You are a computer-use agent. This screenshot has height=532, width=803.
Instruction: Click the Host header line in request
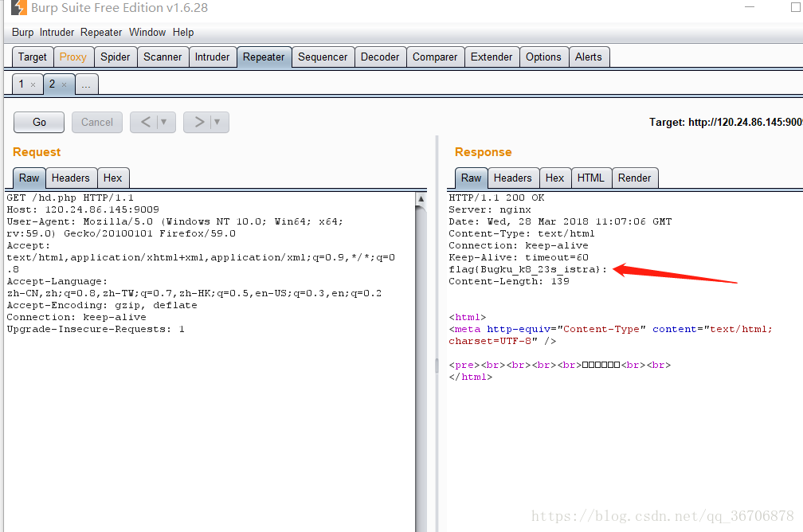(x=83, y=209)
